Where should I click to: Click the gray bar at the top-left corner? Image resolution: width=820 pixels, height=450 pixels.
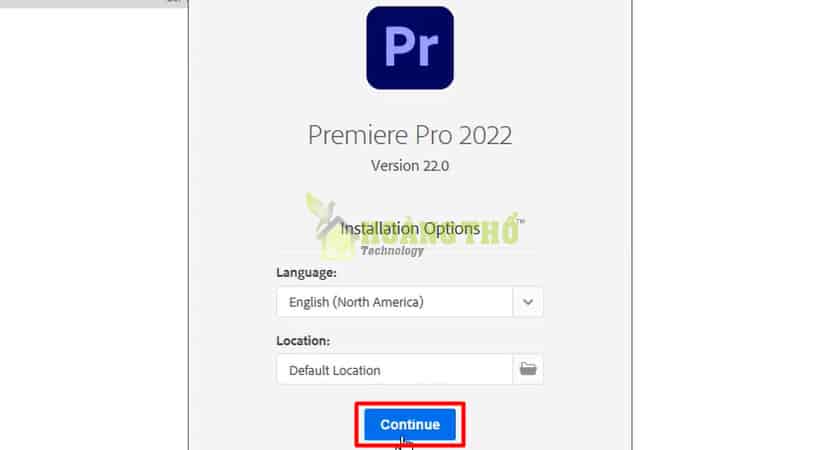(x=93, y=3)
